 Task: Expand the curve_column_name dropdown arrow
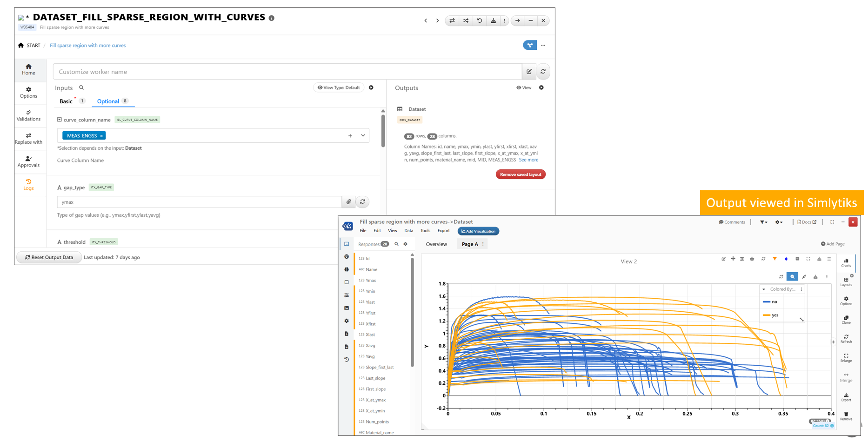pyautogui.click(x=363, y=135)
